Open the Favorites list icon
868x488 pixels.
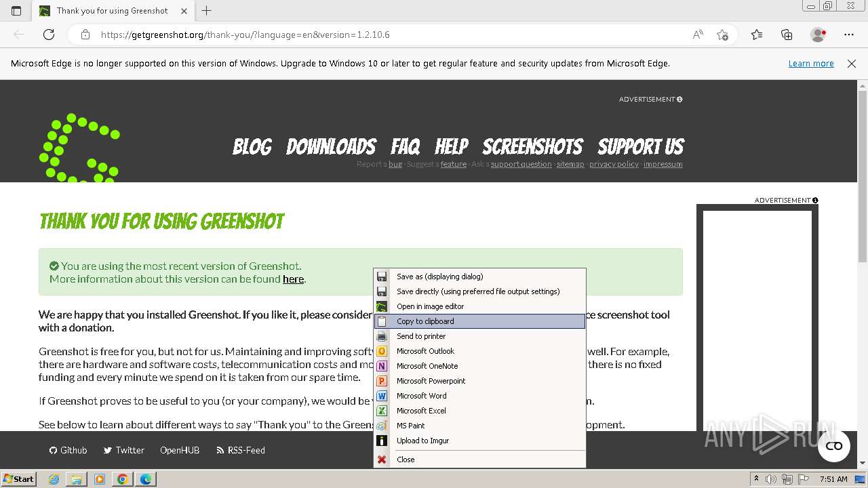757,35
